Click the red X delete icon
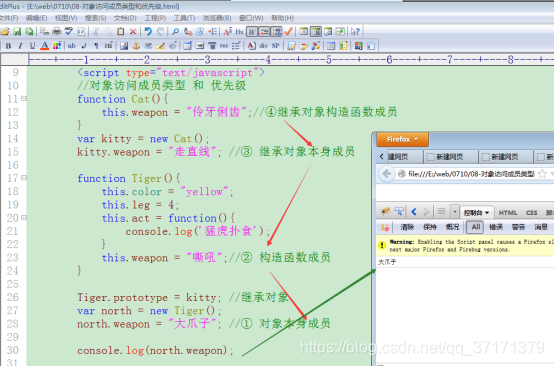This screenshot has width=554, height=366. coord(133,31)
